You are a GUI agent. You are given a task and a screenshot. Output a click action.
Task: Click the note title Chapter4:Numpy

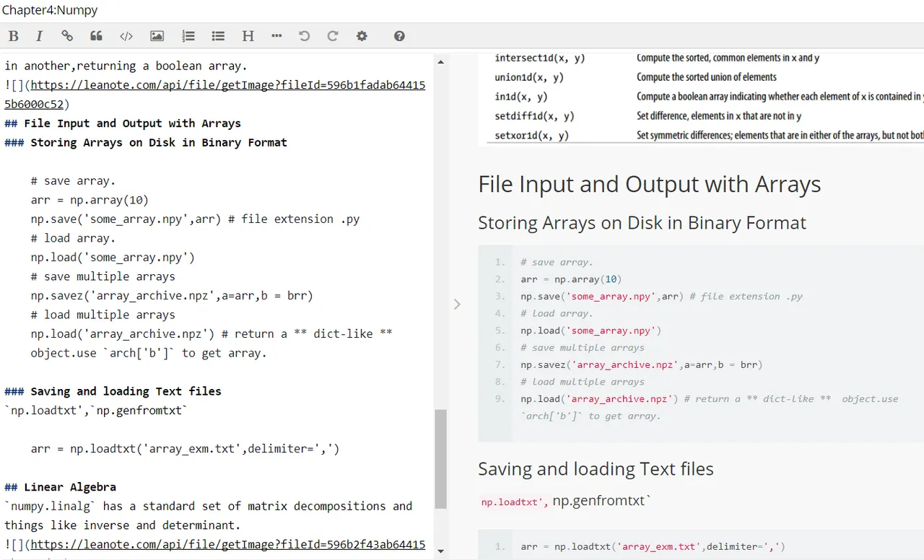click(x=50, y=10)
